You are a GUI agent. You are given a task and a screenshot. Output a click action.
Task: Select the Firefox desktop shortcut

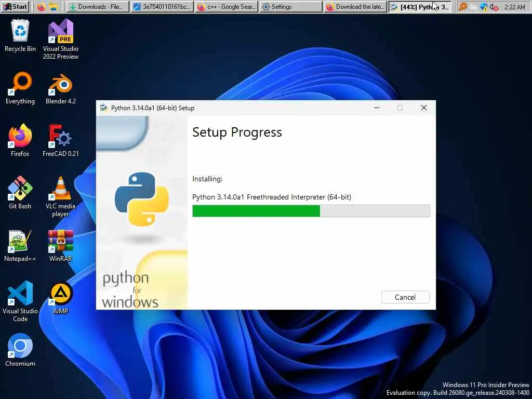(x=20, y=140)
